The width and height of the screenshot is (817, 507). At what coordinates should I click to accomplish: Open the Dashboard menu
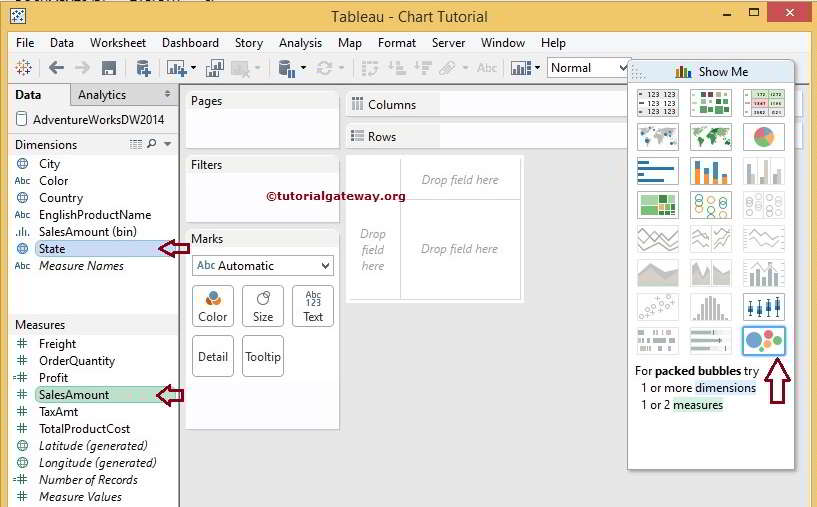[190, 43]
